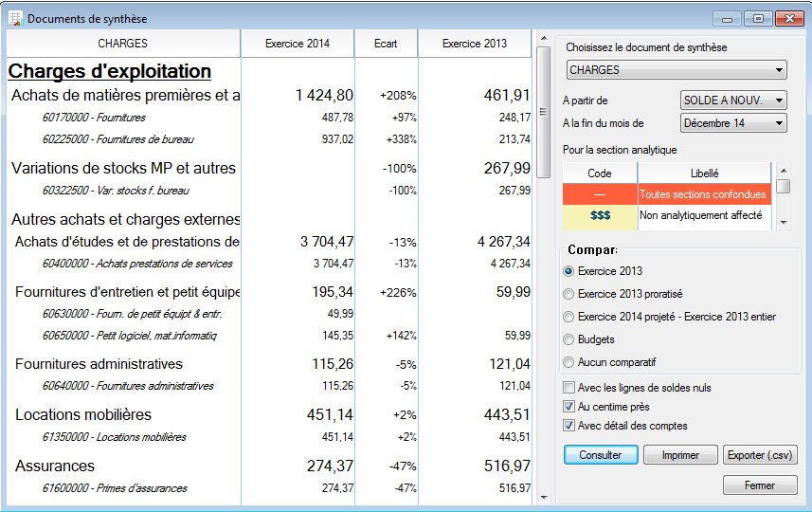The width and height of the screenshot is (812, 512).
Task: Select the Exercice 2013 radio button
Action: point(568,271)
